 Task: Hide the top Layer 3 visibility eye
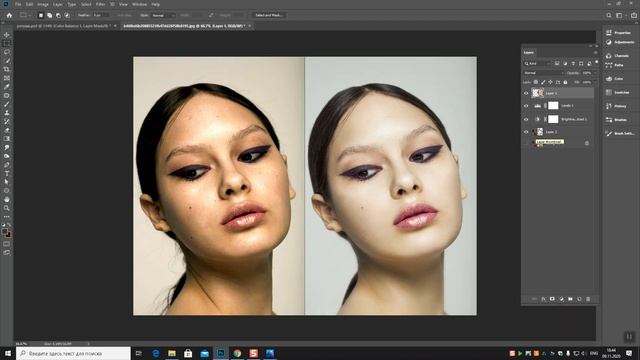pyautogui.click(x=526, y=93)
